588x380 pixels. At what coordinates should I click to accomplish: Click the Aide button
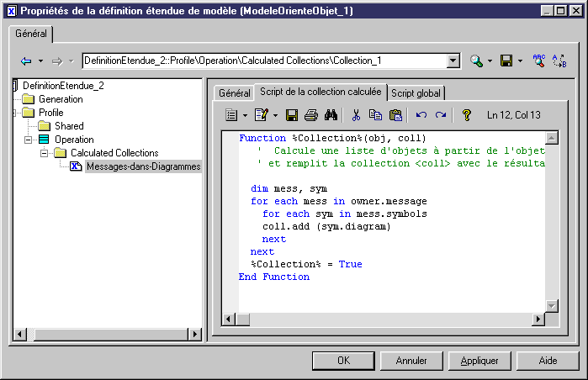coord(548,361)
